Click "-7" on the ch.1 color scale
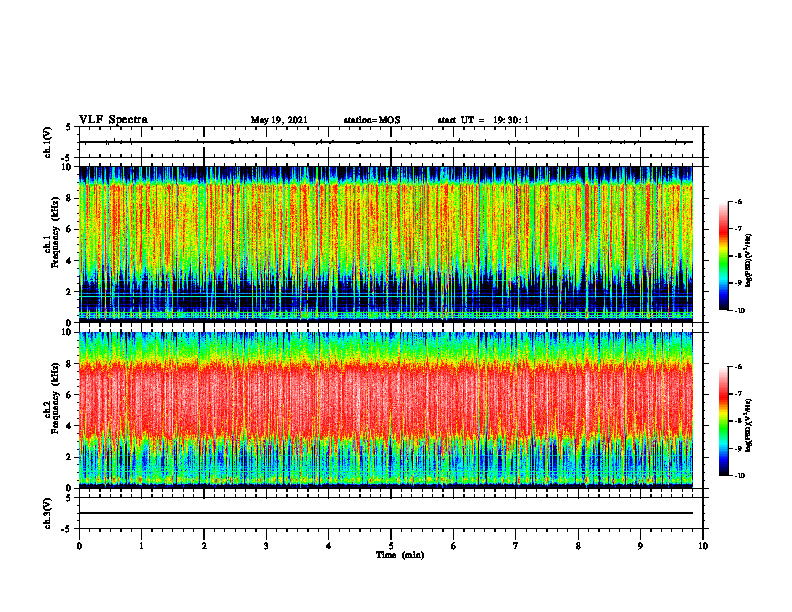792x612 pixels. (738, 229)
